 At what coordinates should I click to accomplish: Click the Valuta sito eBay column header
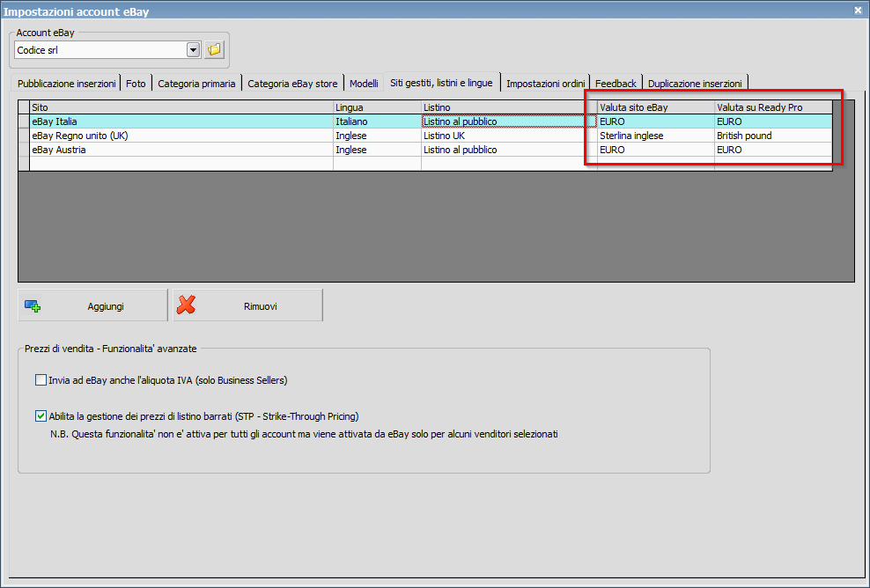tap(656, 107)
